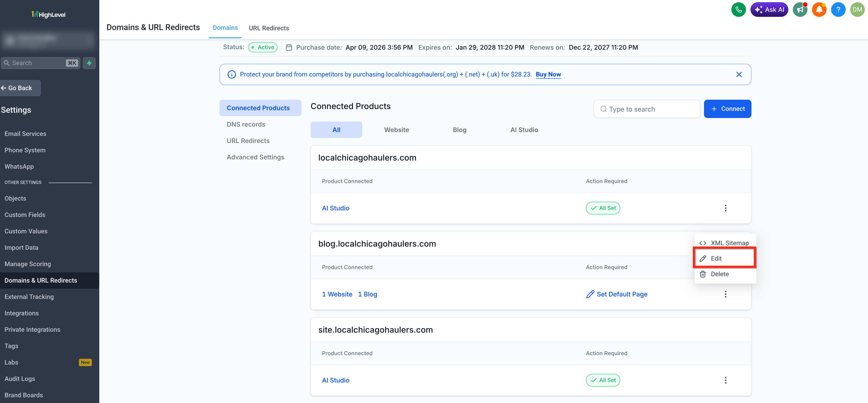Open Manage Scoring settings
This screenshot has height=403, width=868.
pos(28,264)
